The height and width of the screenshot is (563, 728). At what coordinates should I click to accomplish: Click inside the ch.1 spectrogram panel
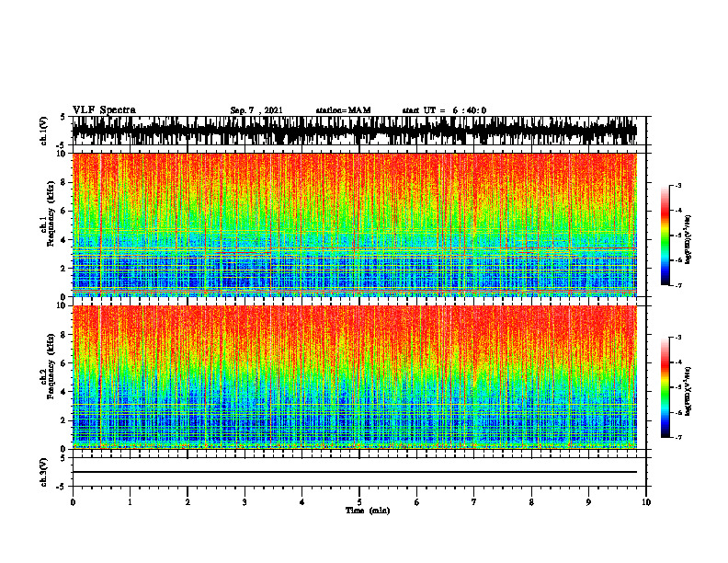(x=354, y=224)
